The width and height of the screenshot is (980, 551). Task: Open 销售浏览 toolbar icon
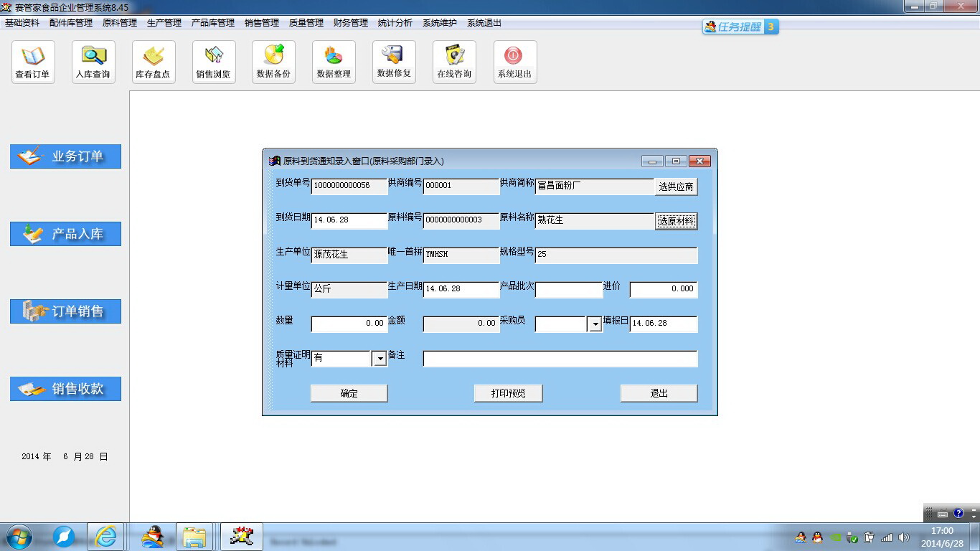(214, 62)
